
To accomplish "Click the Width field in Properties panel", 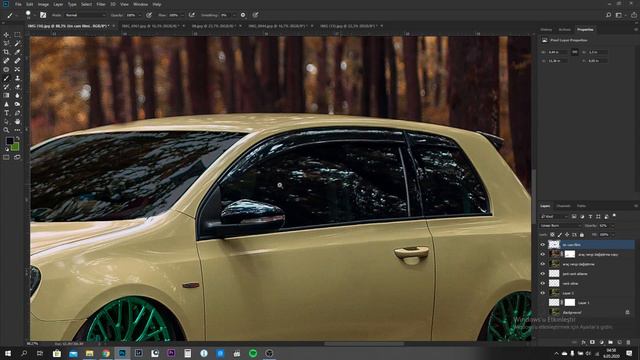I will pos(557,52).
